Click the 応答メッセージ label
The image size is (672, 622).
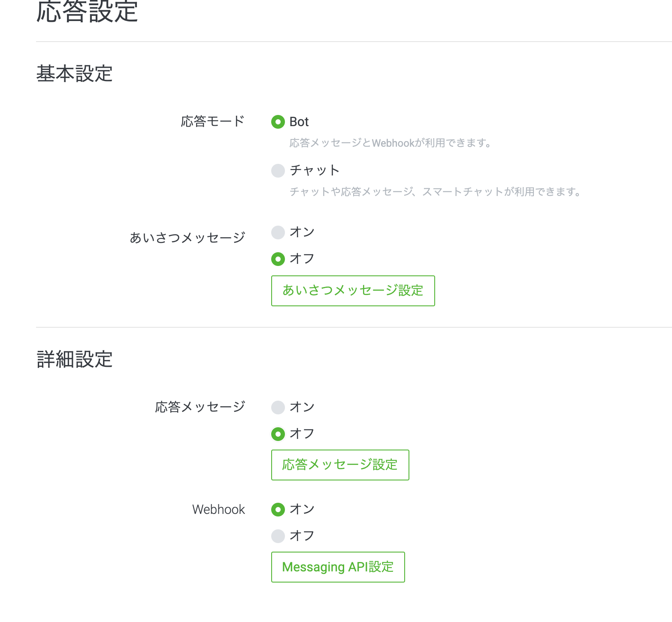[200, 407]
